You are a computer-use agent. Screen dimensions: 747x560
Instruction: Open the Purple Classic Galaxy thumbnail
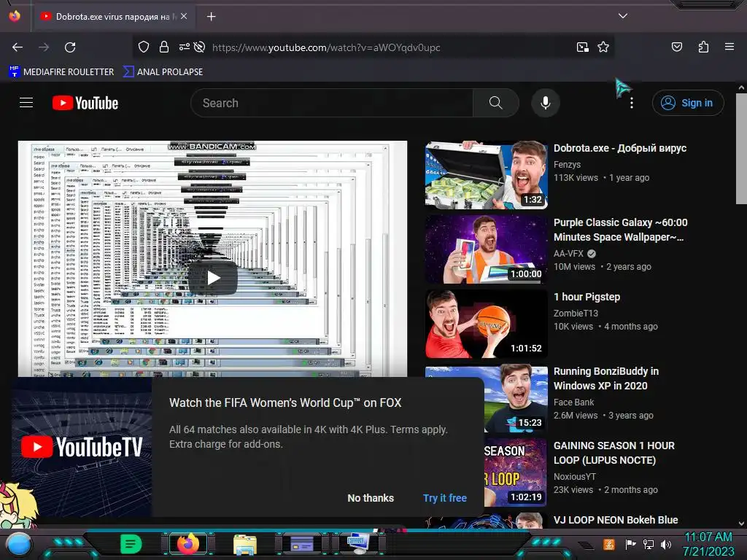click(x=486, y=249)
